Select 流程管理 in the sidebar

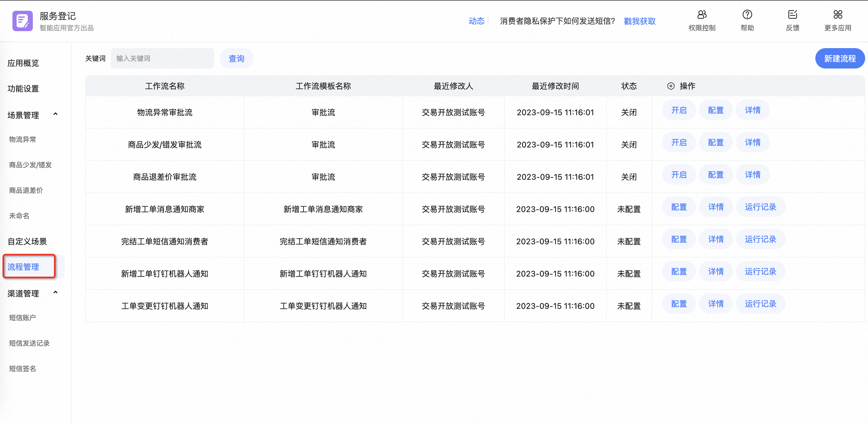23,267
